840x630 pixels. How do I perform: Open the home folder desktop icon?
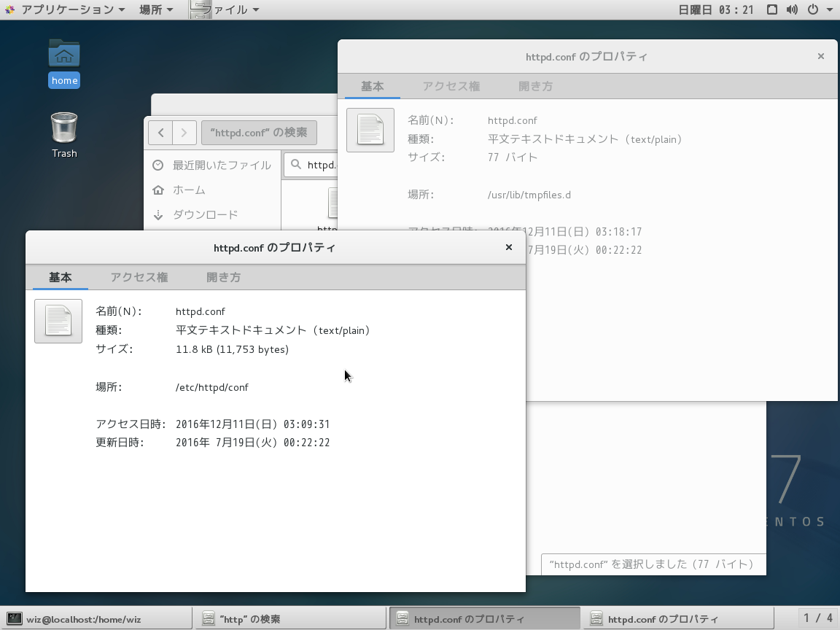[63, 63]
